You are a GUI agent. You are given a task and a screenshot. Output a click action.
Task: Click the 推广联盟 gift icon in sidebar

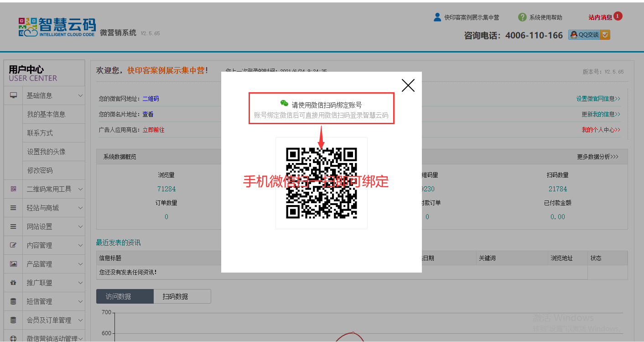[x=14, y=283]
